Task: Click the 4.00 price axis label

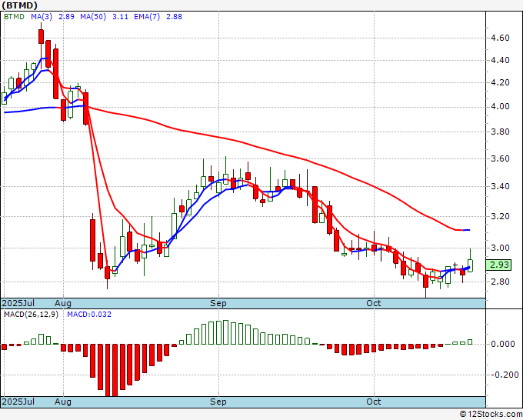Action: tap(500, 107)
